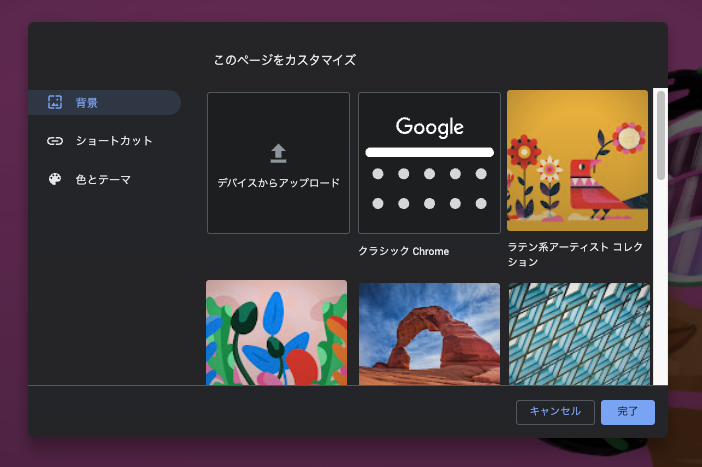Select the 背景 tab in sidebar
Image resolution: width=702 pixels, height=467 pixels.
[x=104, y=103]
